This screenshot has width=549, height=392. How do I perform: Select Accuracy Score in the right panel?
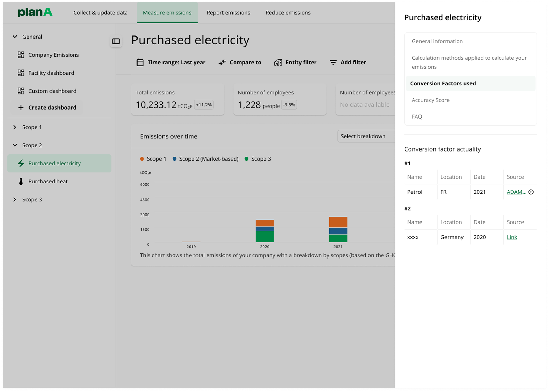[430, 100]
